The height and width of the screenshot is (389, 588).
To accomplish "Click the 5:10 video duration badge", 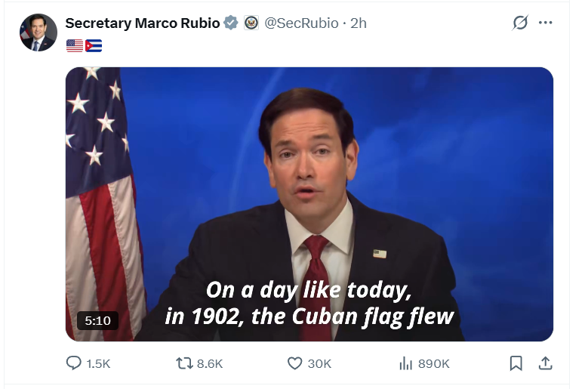I will coord(97,321).
